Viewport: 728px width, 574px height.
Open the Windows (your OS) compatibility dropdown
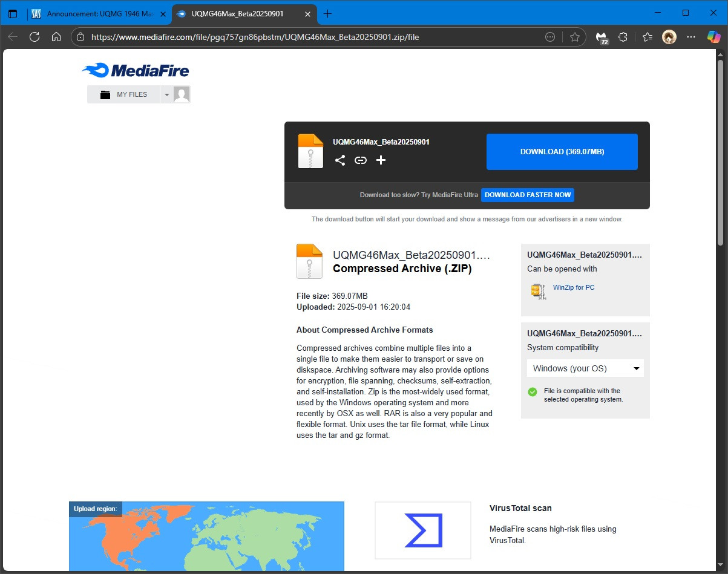[585, 368]
